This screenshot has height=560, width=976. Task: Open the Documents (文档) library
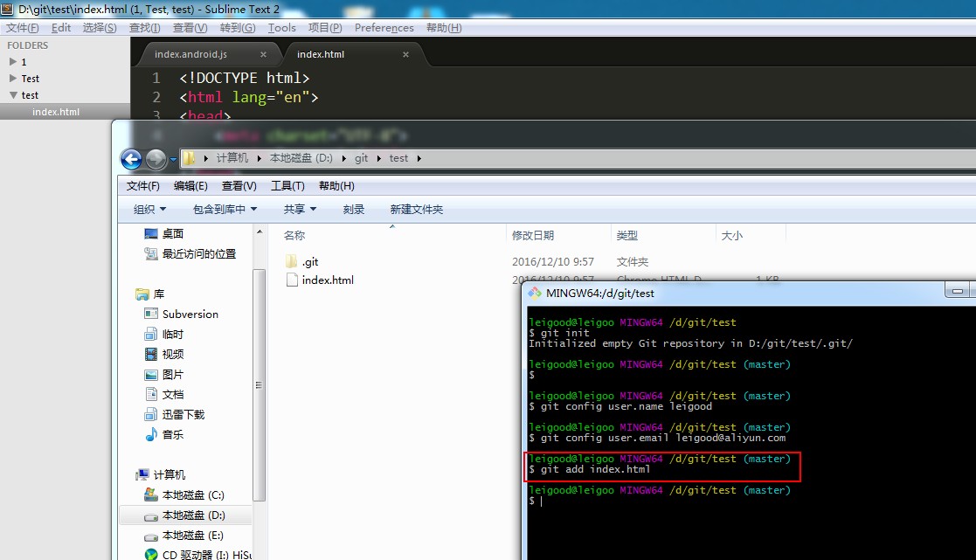(164, 395)
